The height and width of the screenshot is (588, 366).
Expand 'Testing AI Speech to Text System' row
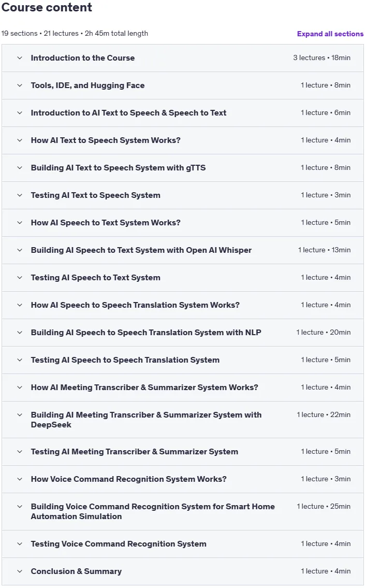click(x=182, y=278)
